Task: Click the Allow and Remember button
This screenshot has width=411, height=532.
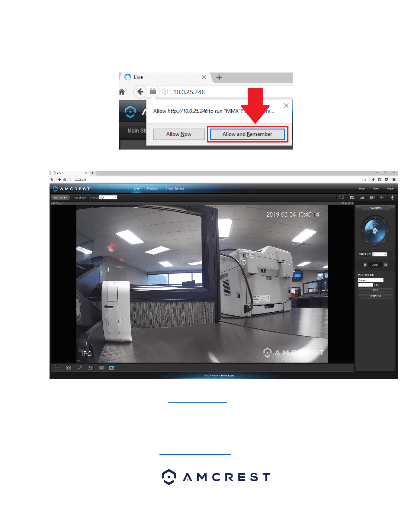Action: pyautogui.click(x=247, y=134)
